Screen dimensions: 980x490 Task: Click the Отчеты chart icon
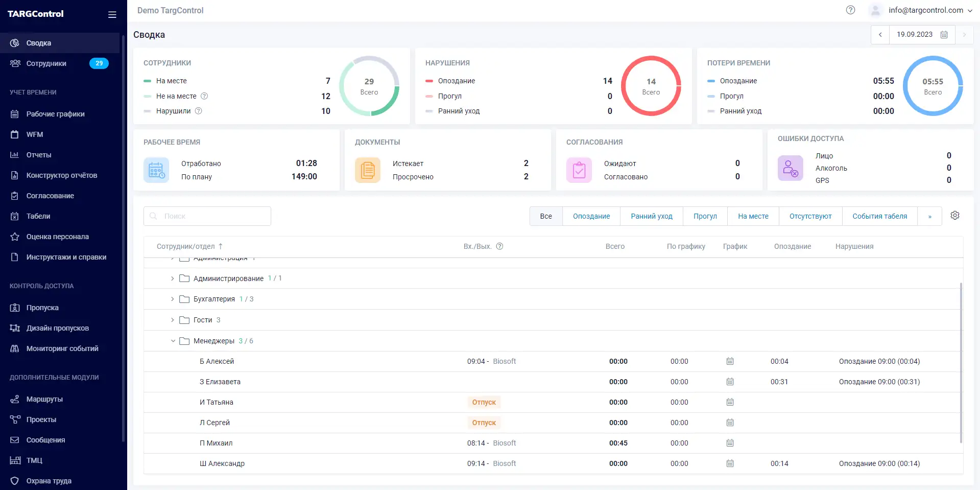coord(15,155)
